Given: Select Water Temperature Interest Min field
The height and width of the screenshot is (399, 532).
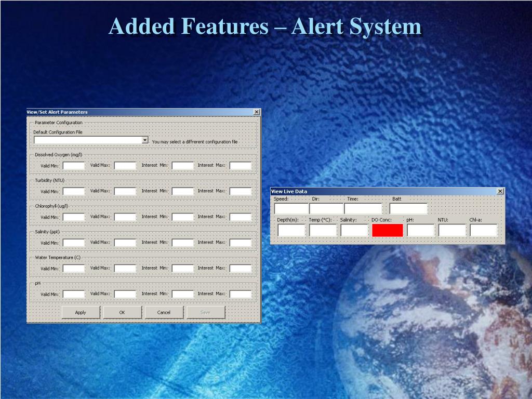Looking at the screenshot, I should (182, 269).
